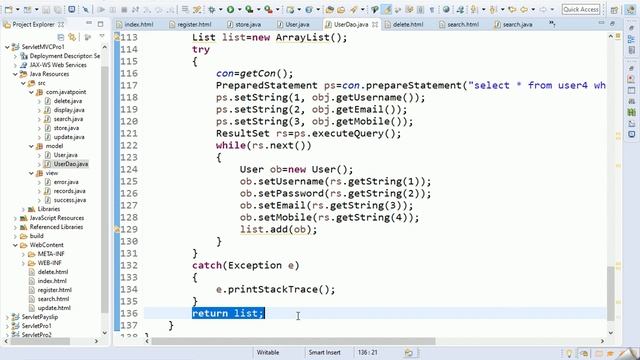The width and height of the screenshot is (640, 360).
Task: Click the warning marker on line 129
Action: tap(116, 229)
